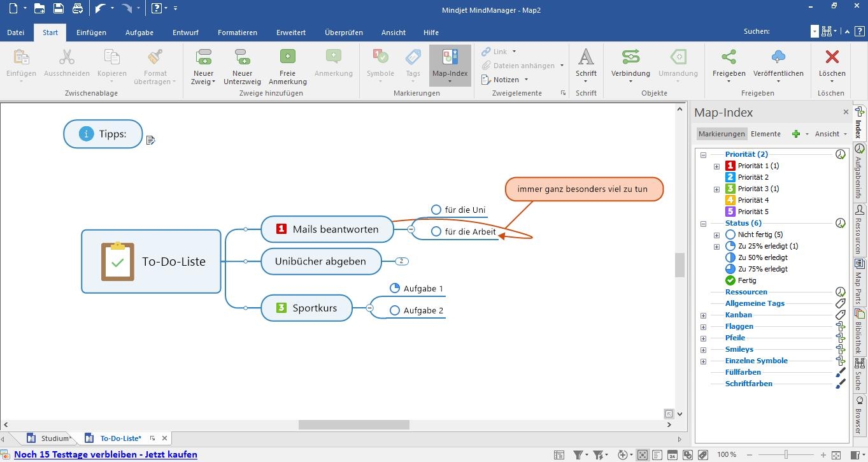Toggle status circle on für die Uni
The image size is (868, 462).
pos(436,210)
